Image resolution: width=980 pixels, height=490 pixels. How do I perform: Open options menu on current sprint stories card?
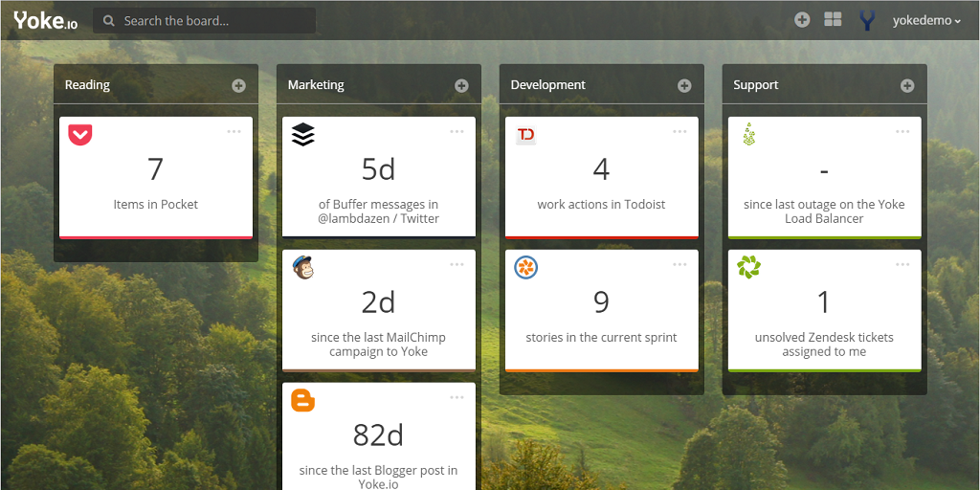[x=680, y=264]
